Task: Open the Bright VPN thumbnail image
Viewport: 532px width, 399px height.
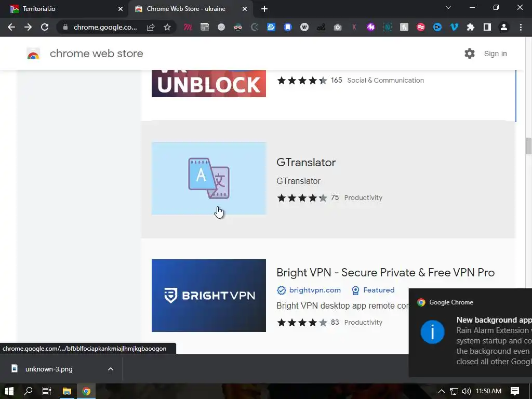Action: click(x=209, y=296)
